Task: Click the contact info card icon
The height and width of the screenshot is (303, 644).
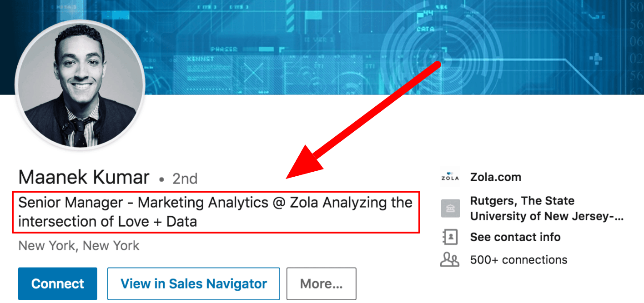Action: [450, 237]
